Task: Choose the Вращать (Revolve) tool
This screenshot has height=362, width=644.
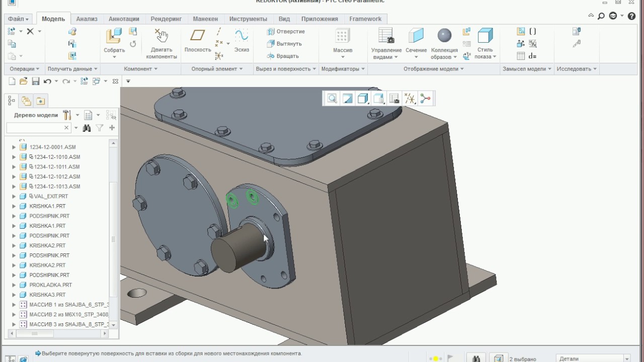Action: coord(283,56)
